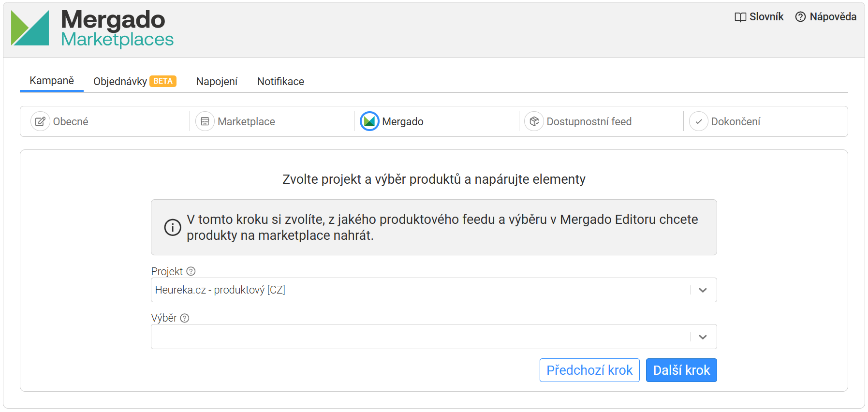Viewport: 868px width, 412px height.
Task: Click the Obecné step edit icon
Action: point(40,121)
